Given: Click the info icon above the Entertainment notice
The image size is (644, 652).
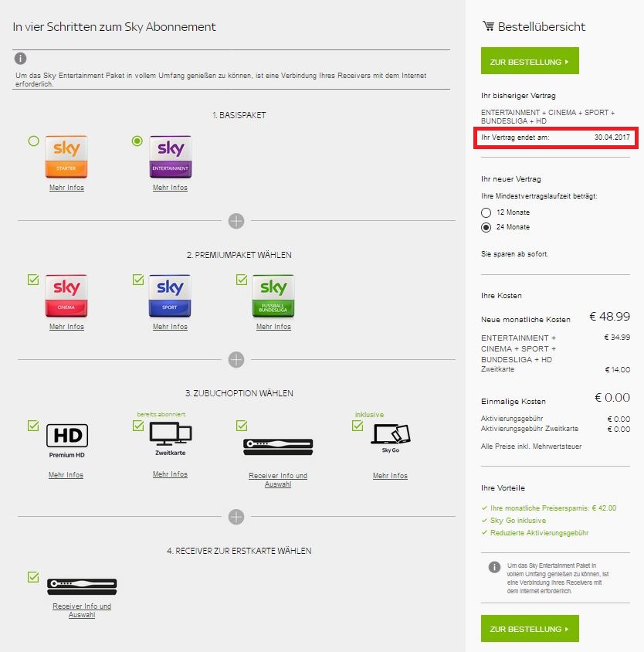Looking at the screenshot, I should [20, 58].
